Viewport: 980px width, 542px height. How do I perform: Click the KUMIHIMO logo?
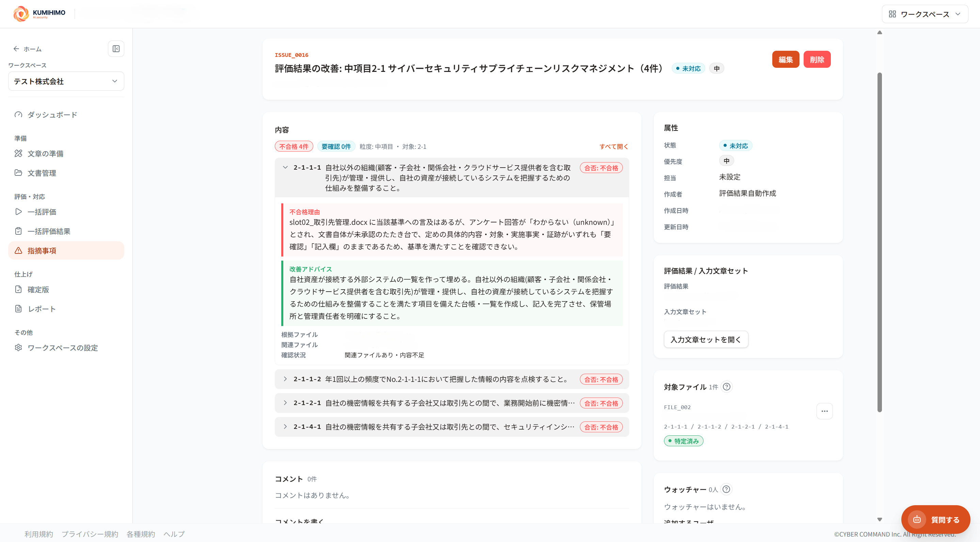click(x=39, y=14)
